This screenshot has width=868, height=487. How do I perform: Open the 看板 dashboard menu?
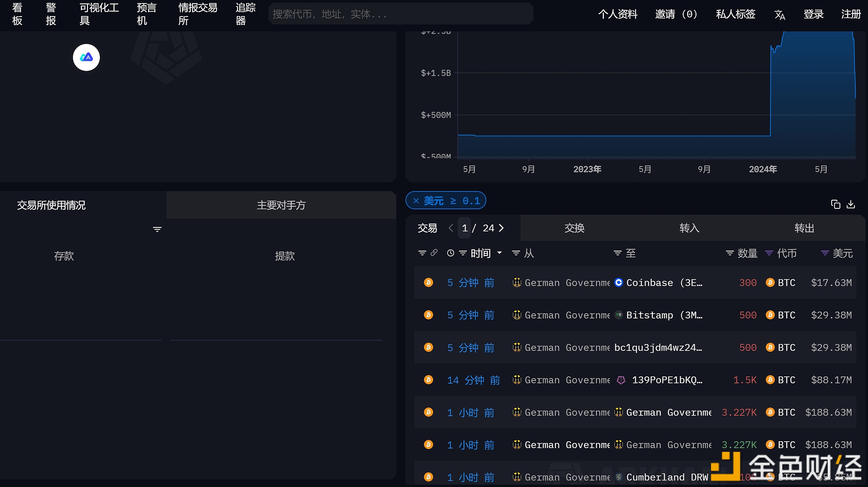[17, 14]
